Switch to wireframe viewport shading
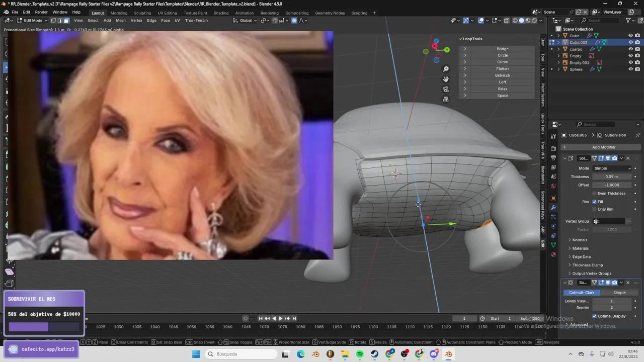This screenshot has width=644, height=362. point(515,21)
